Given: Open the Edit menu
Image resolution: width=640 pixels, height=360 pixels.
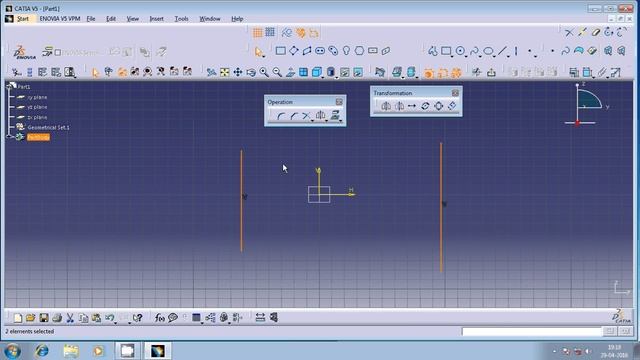Looking at the screenshot, I should [111, 19].
